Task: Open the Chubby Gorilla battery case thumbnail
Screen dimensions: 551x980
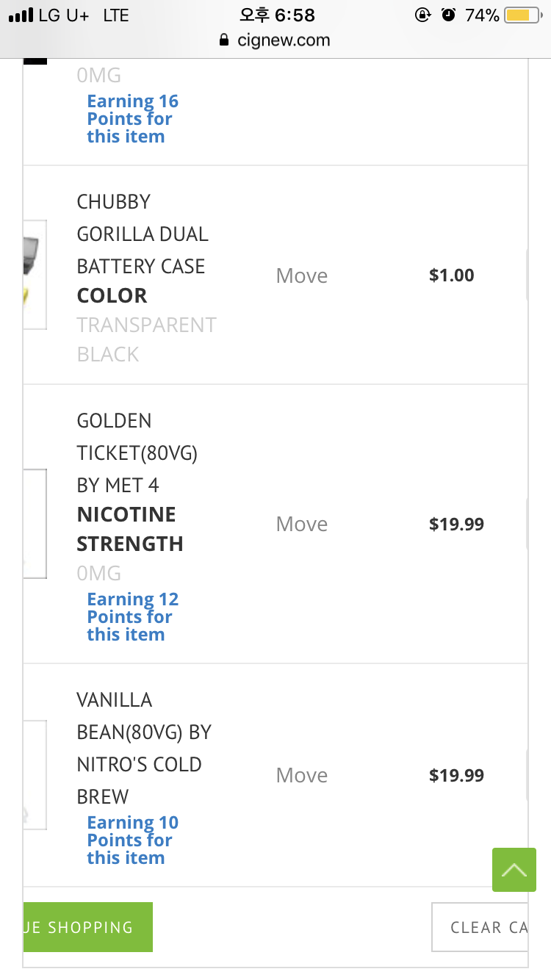Action: pos(35,275)
